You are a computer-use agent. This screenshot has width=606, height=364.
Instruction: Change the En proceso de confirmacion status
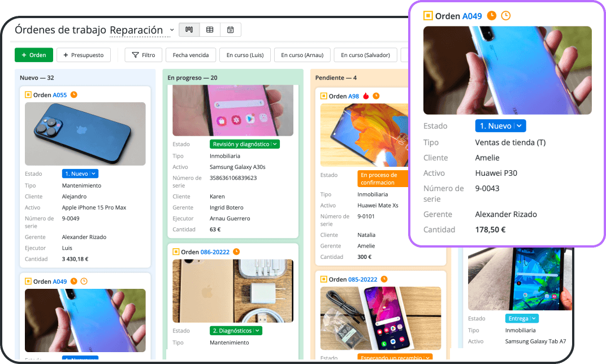coord(383,179)
